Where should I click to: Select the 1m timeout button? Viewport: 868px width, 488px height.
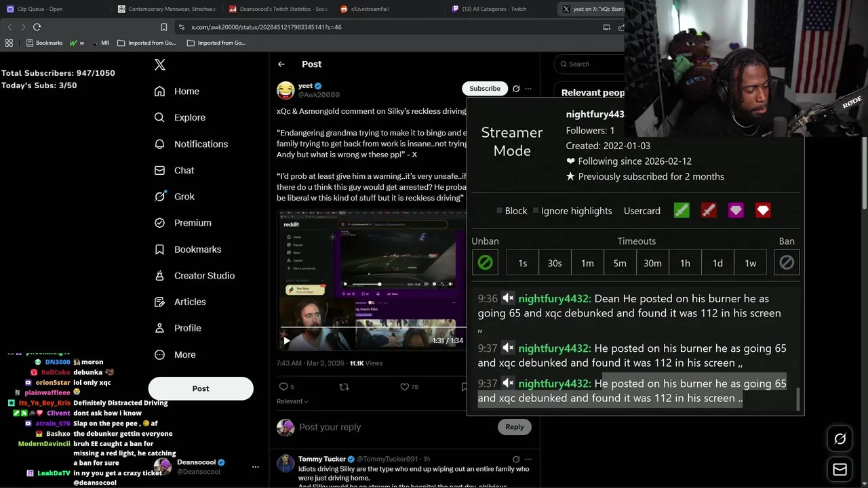[x=587, y=263]
